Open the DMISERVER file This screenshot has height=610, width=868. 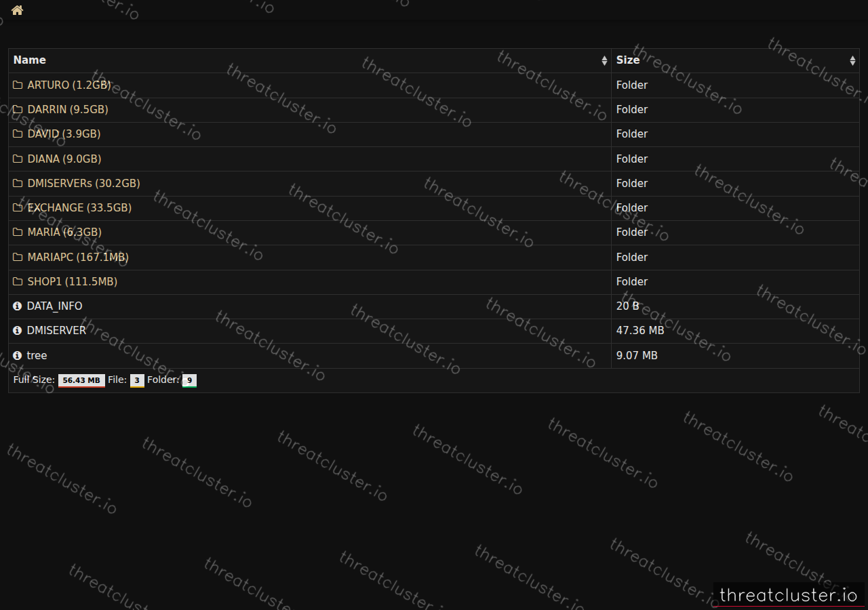click(x=56, y=331)
